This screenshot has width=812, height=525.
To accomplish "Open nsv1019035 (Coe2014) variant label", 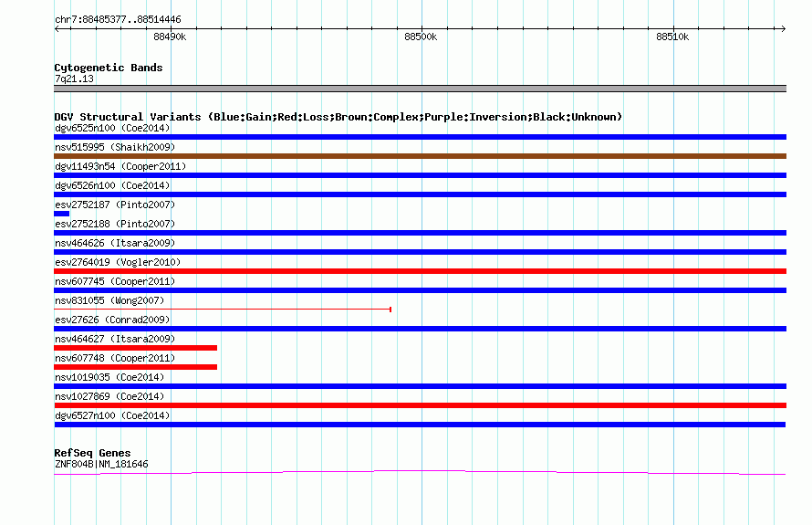I will click(x=109, y=377).
